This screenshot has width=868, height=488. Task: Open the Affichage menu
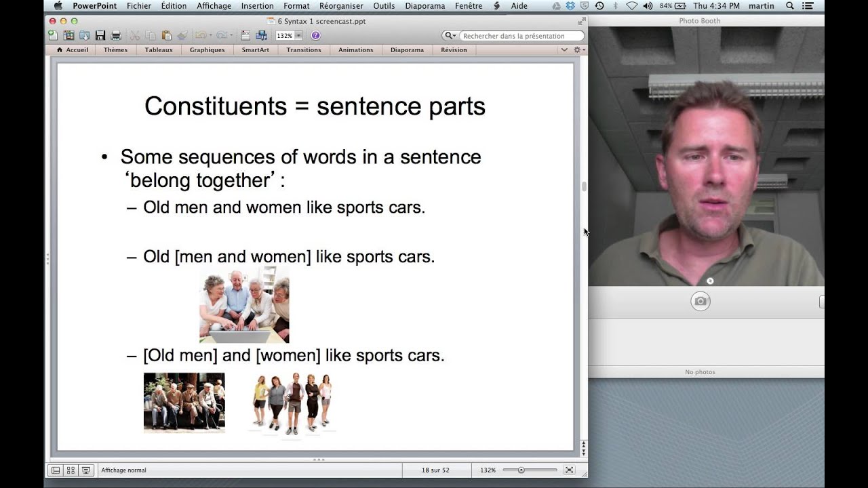pyautogui.click(x=214, y=6)
